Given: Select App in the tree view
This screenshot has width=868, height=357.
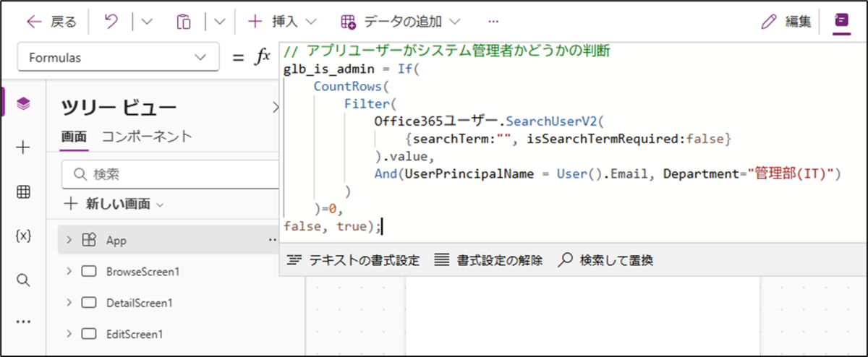Looking at the screenshot, I should tap(116, 240).
